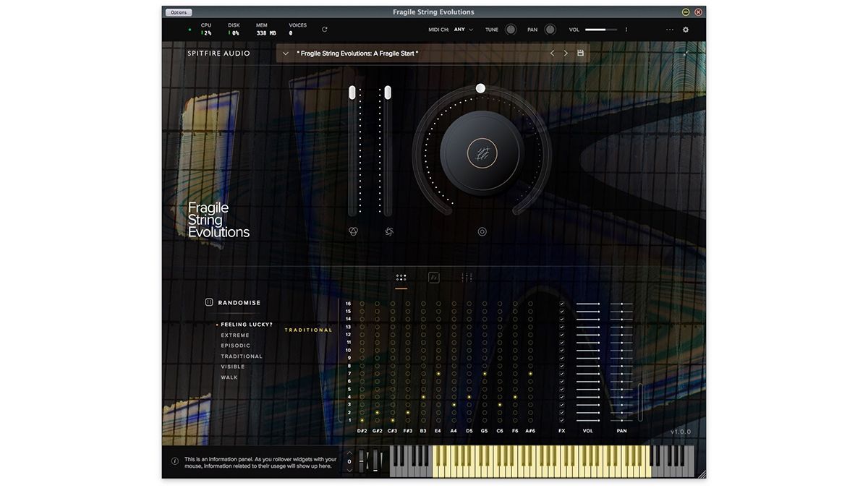Open the MIDI CH ANY dropdown
The height and width of the screenshot is (488, 868).
(463, 30)
